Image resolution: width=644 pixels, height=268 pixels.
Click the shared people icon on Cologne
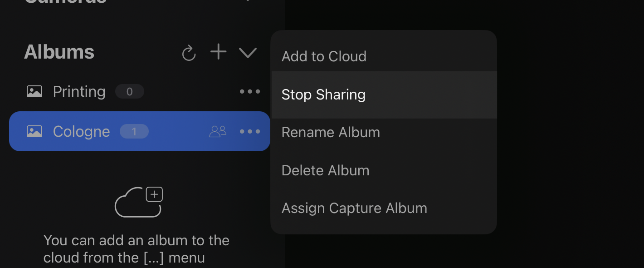(x=218, y=132)
